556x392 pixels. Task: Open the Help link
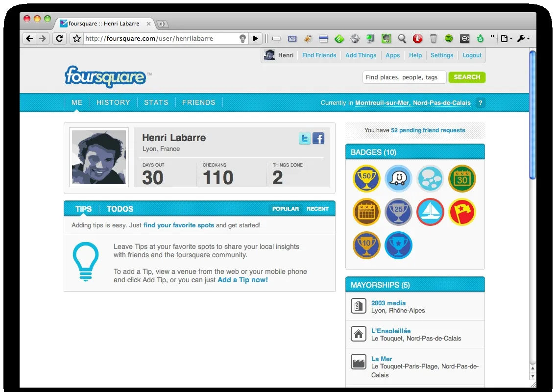[x=415, y=55]
